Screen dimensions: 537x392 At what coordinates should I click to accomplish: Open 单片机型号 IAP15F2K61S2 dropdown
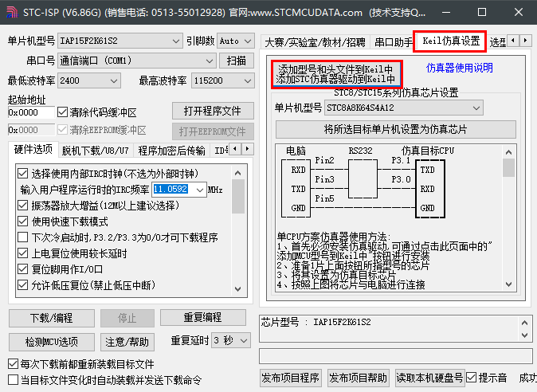(120, 41)
